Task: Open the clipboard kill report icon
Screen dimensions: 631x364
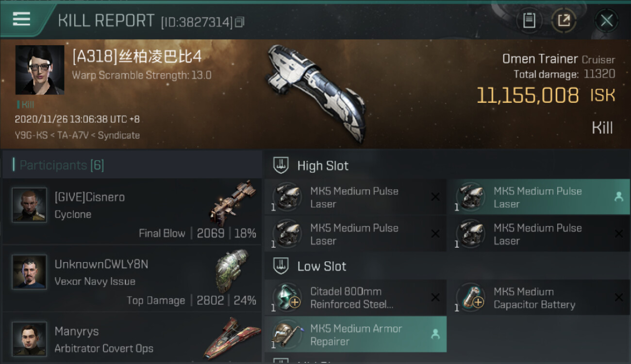Action: [x=529, y=20]
